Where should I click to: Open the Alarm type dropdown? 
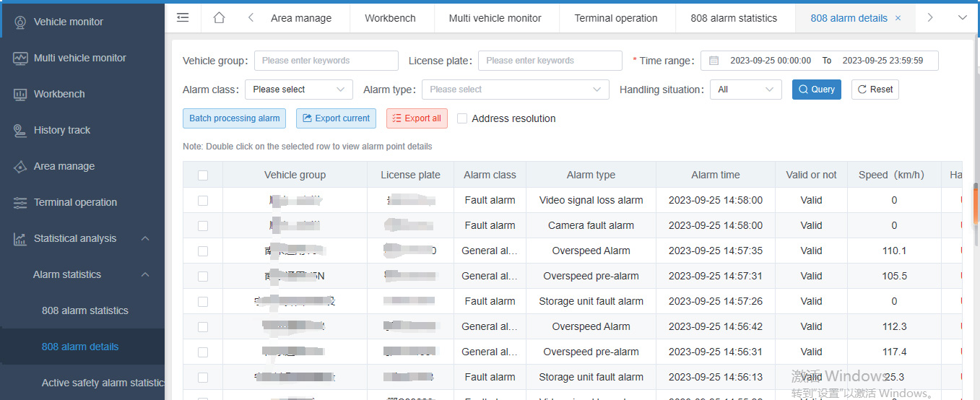tap(515, 90)
